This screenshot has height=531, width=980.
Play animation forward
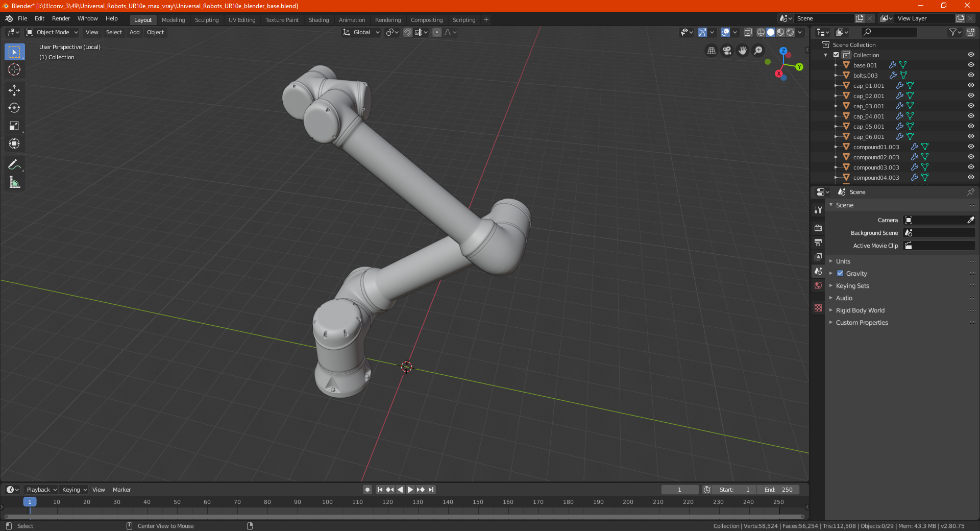tap(410, 490)
